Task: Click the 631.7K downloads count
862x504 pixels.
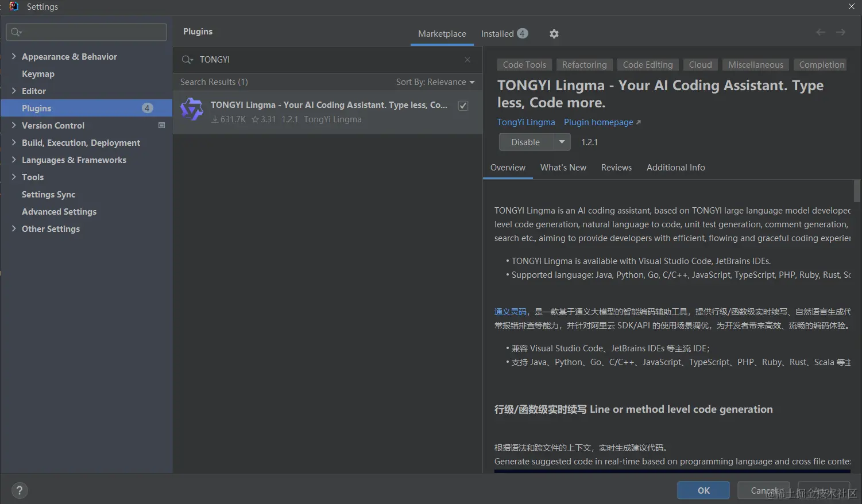Action: click(x=229, y=119)
